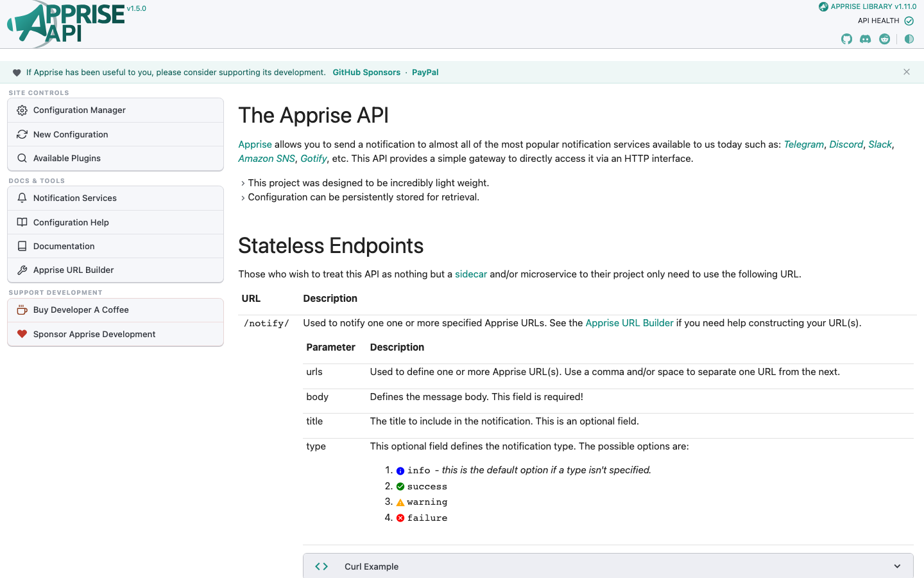Click the blue info type icon
This screenshot has height=578, width=924.
pyautogui.click(x=400, y=471)
